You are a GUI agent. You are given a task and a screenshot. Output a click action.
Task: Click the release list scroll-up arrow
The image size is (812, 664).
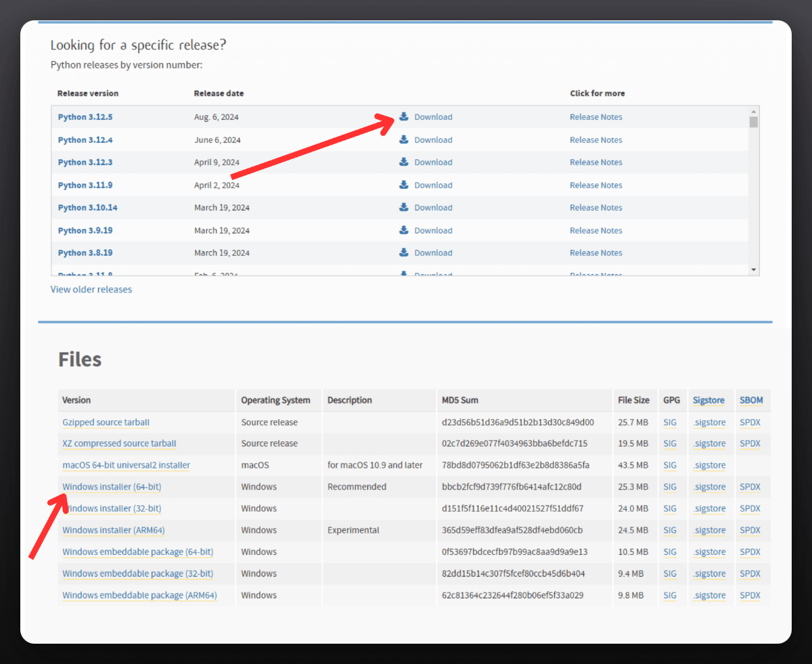pos(754,111)
